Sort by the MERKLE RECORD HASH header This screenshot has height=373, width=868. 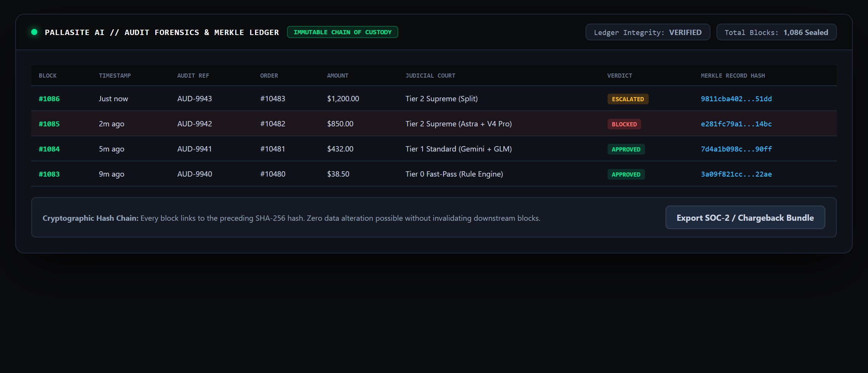click(733, 76)
